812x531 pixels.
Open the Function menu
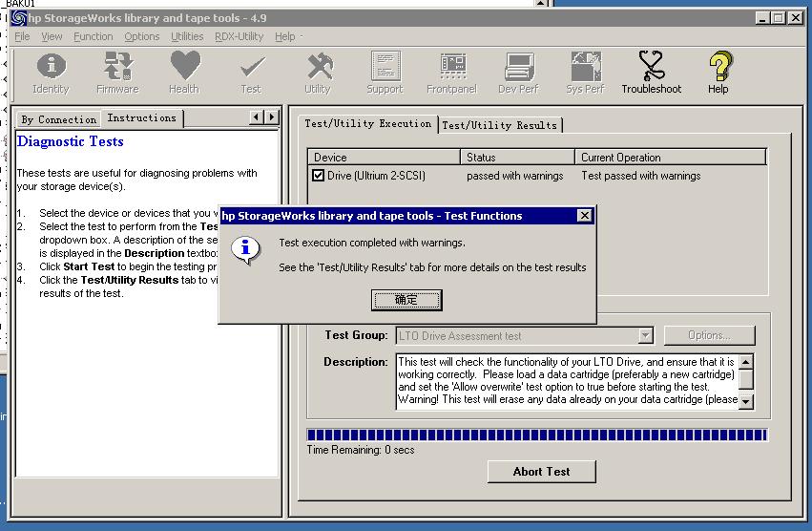pos(94,37)
